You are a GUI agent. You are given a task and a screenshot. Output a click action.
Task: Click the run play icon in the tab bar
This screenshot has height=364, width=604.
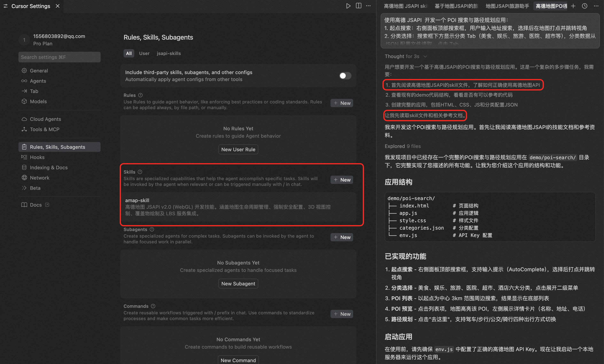click(x=348, y=6)
